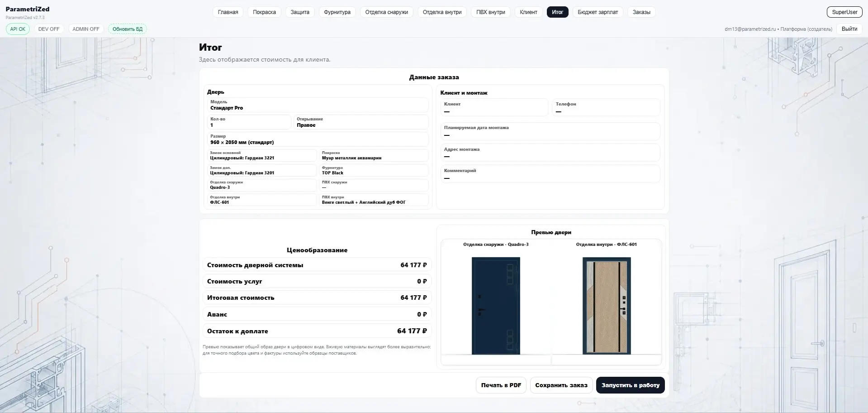Click the Клиент name field
The width and height of the screenshot is (868, 413).
[494, 108]
